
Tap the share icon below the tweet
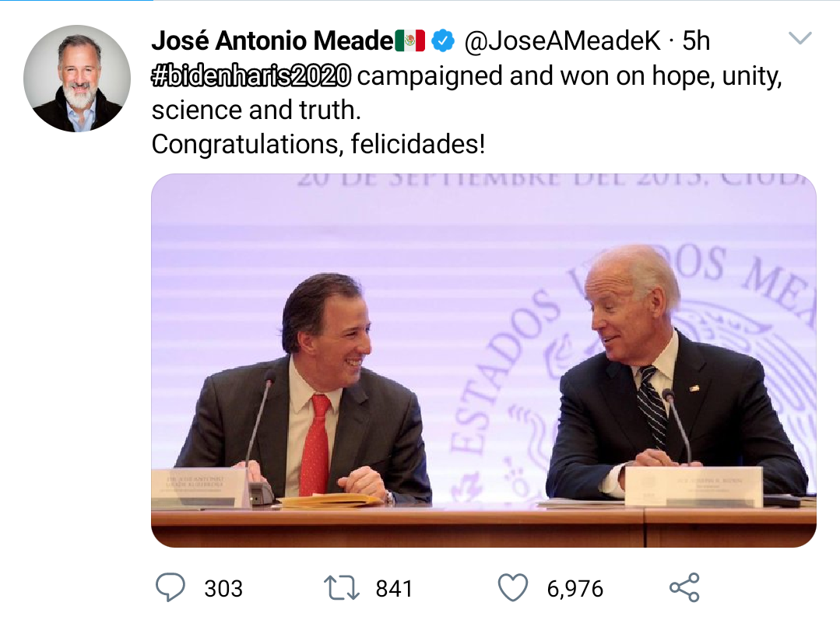[x=684, y=588]
